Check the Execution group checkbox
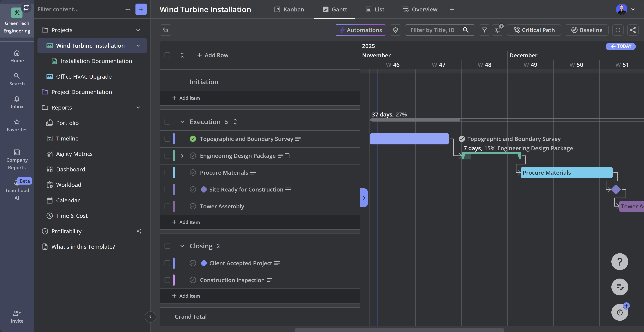Viewport: 644px width, 332px height. coord(167,122)
